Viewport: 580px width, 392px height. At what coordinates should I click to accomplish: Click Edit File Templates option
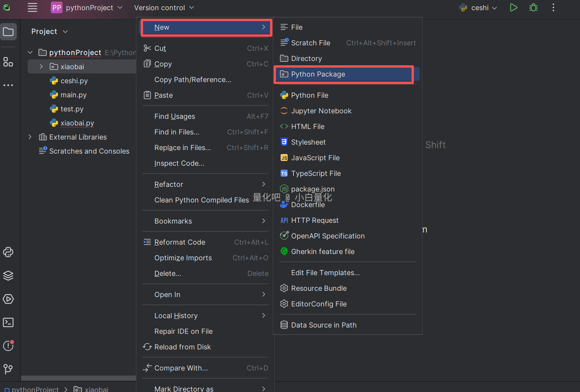[x=325, y=273]
